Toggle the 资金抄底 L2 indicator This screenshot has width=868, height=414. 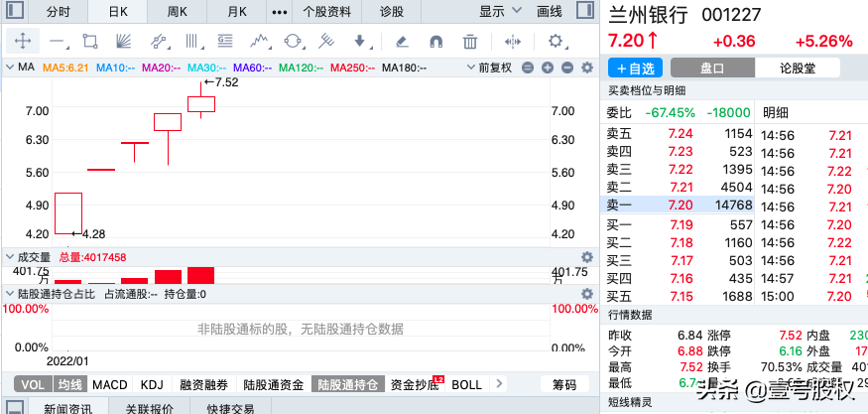[416, 384]
